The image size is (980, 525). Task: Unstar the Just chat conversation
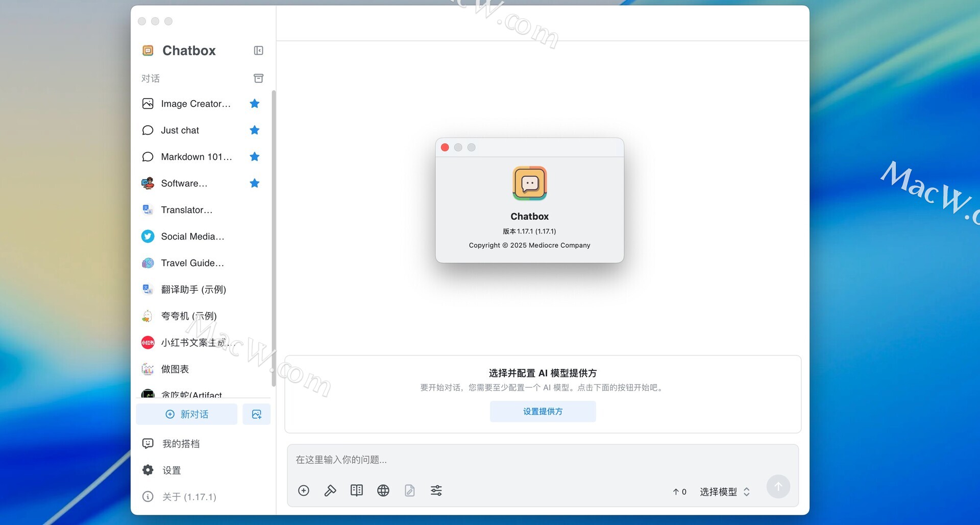(255, 130)
